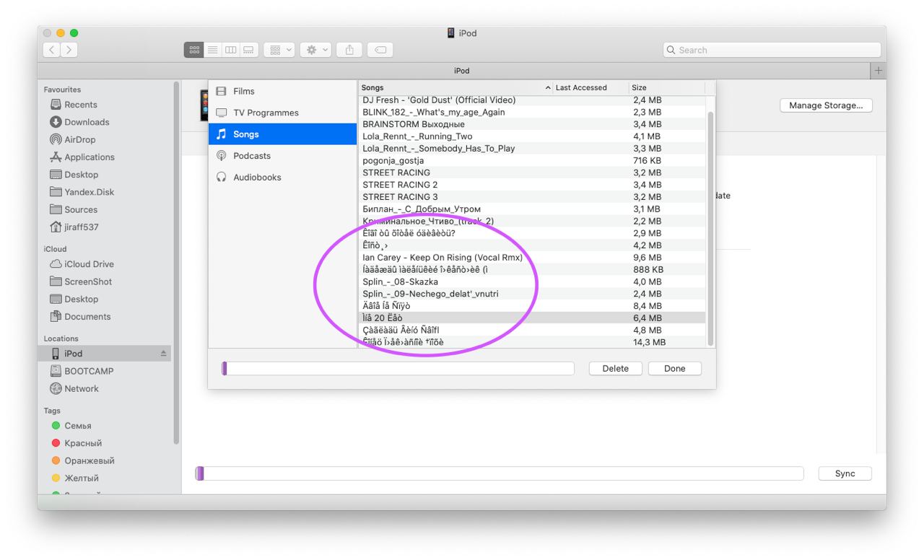Click the songs list vertical scrollbar
The width and height of the screenshot is (924, 560).
click(710, 229)
